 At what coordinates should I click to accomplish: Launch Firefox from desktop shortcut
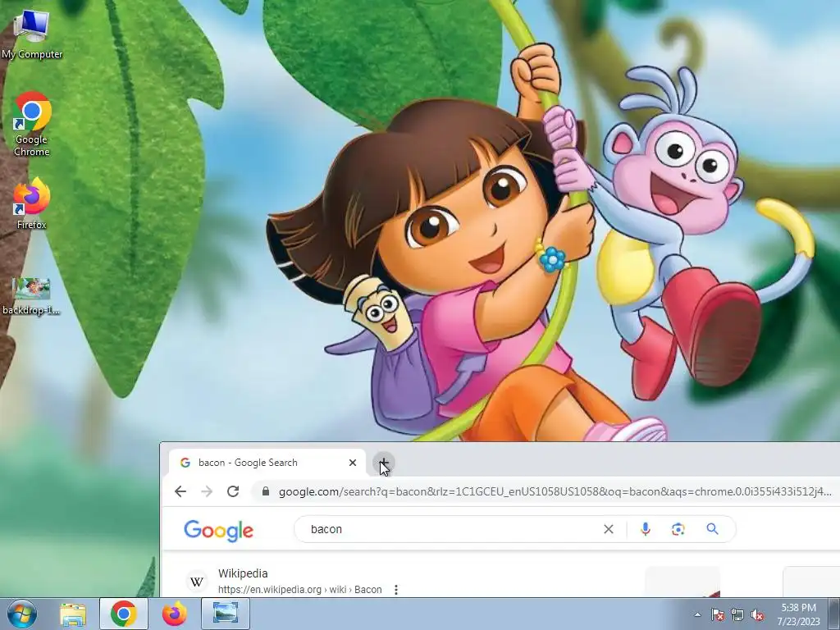pos(32,203)
